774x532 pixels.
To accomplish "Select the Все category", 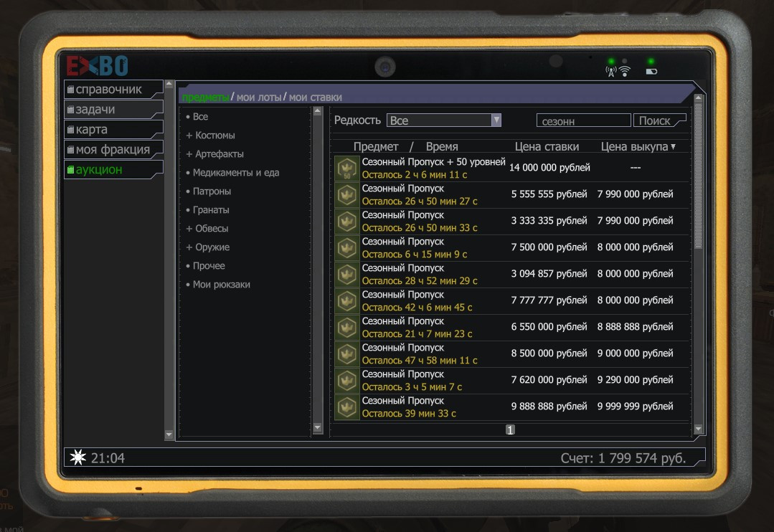I will (x=197, y=116).
